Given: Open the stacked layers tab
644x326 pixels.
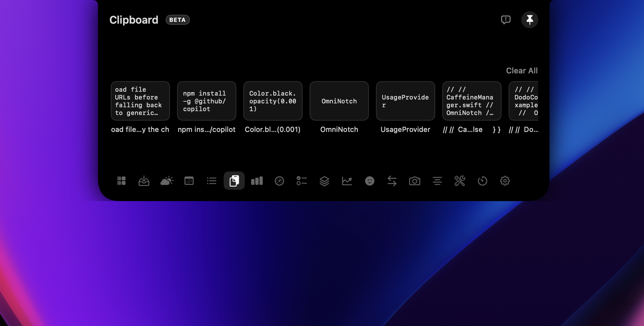Looking at the screenshot, I should point(324,181).
